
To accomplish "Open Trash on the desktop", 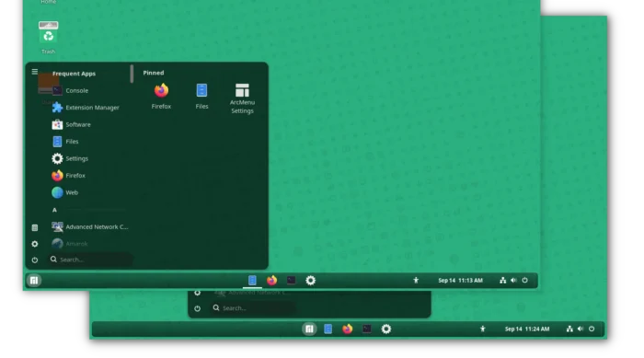I will (x=48, y=37).
